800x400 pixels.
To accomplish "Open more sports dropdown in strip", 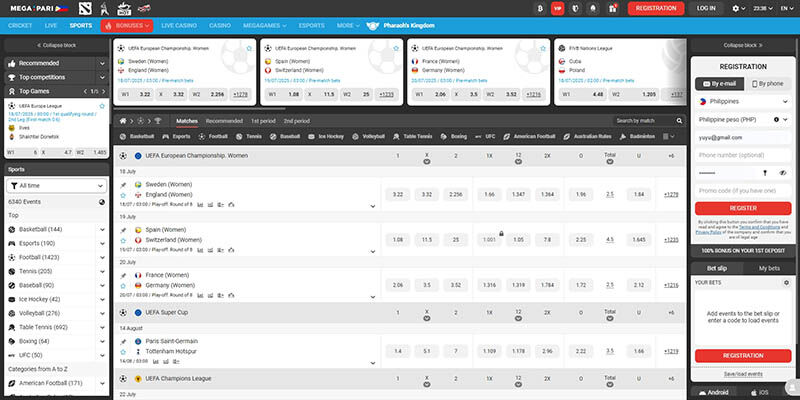I will (668, 137).
